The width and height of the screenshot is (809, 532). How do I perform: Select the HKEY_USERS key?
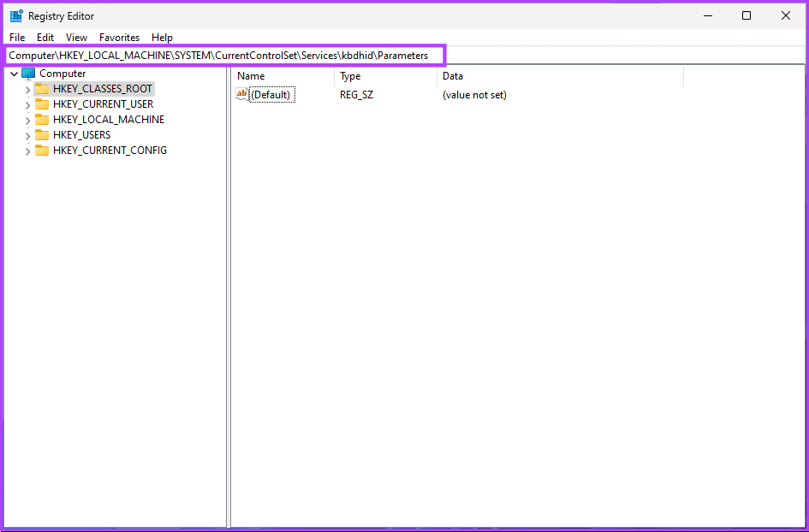(81, 135)
